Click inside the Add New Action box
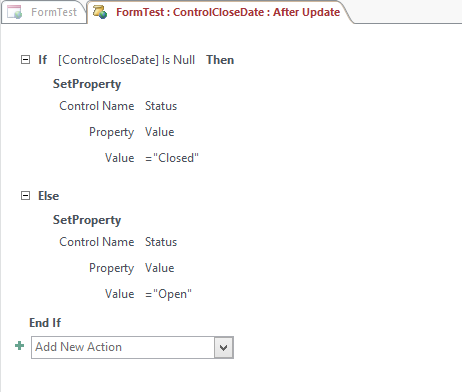This screenshot has height=392, width=462. pos(123,347)
